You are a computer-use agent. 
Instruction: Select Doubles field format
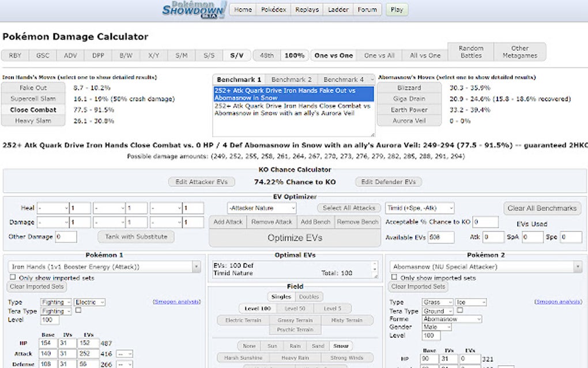point(309,296)
